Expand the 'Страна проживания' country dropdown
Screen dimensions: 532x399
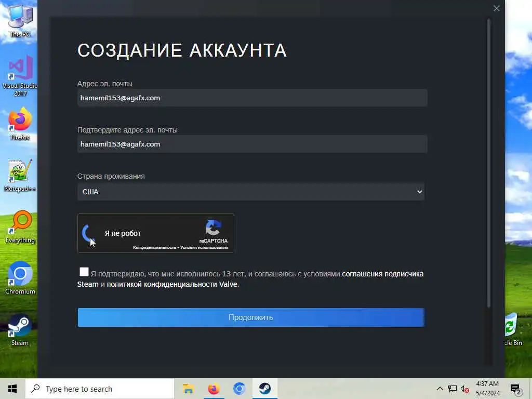pyautogui.click(x=251, y=192)
